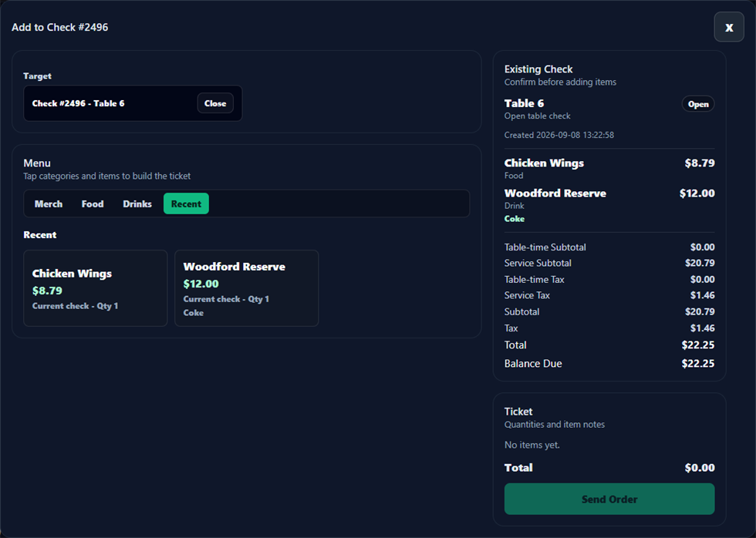Click the No items yet. ticket message

point(532,445)
